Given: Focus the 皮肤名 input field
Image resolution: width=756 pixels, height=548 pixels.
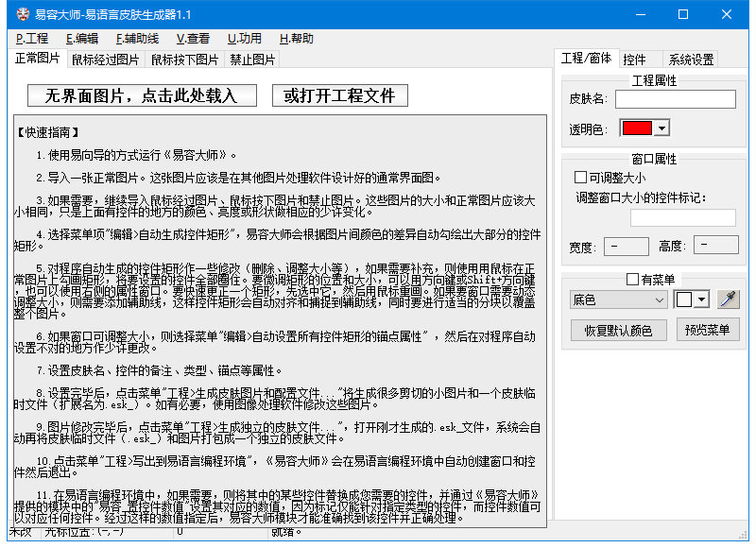Looking at the screenshot, I should tap(676, 99).
